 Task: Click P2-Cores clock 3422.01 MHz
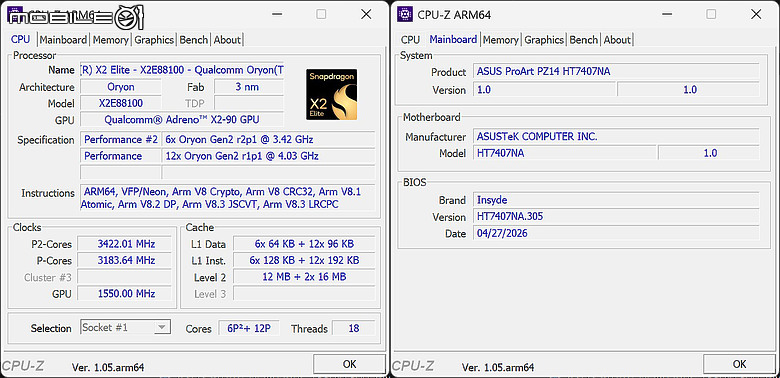pyautogui.click(x=124, y=244)
